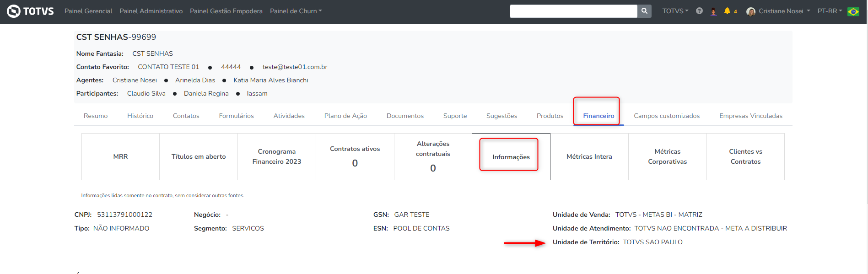The width and height of the screenshot is (868, 274).
Task: Switch to the Suporte tab
Action: (x=455, y=116)
